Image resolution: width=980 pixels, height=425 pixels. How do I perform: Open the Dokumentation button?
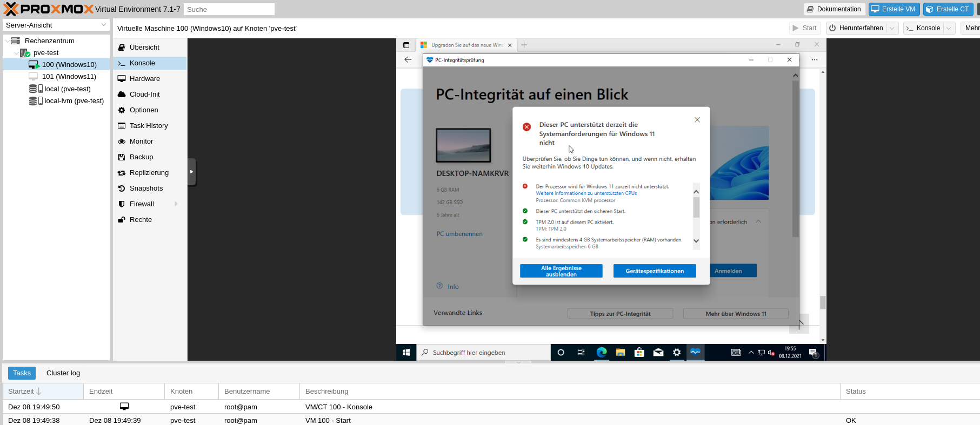[834, 9]
